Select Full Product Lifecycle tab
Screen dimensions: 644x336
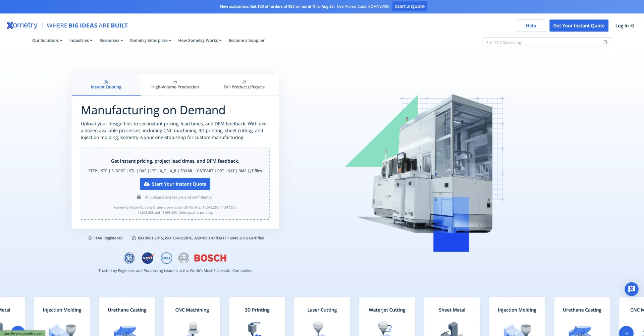[x=244, y=85]
